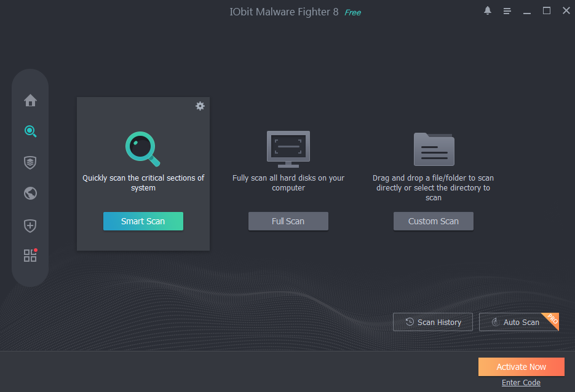Select the Security Guard shield-plus sidebar icon
575x392 pixels.
pyautogui.click(x=30, y=225)
